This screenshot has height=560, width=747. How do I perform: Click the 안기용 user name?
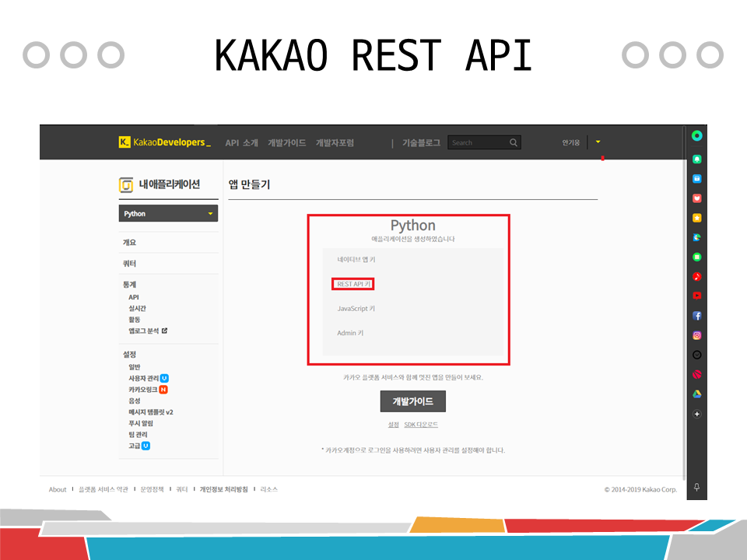coord(570,142)
